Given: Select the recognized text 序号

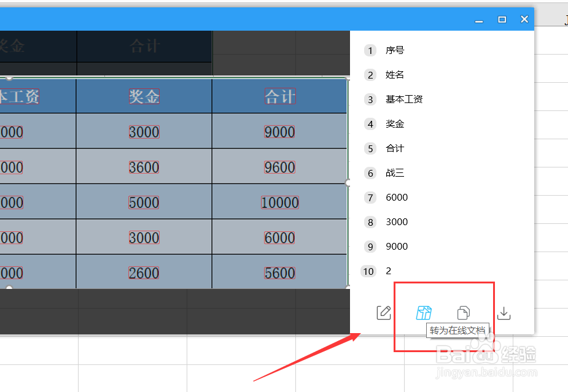Looking at the screenshot, I should coord(395,50).
